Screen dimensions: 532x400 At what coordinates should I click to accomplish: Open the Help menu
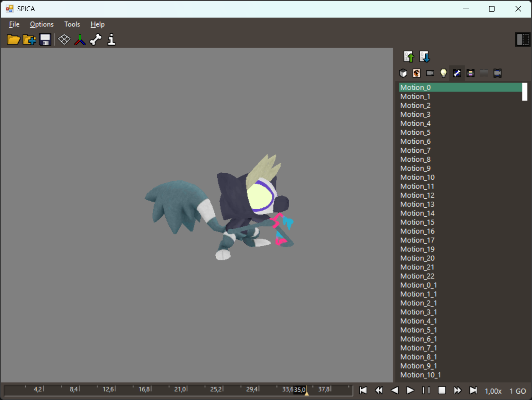point(97,24)
